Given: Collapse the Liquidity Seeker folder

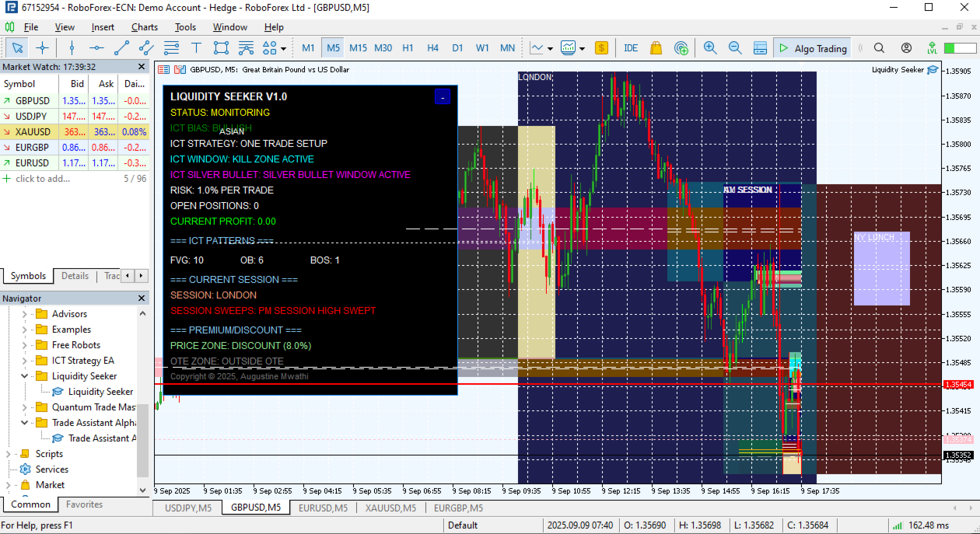Looking at the screenshot, I should tap(24, 376).
